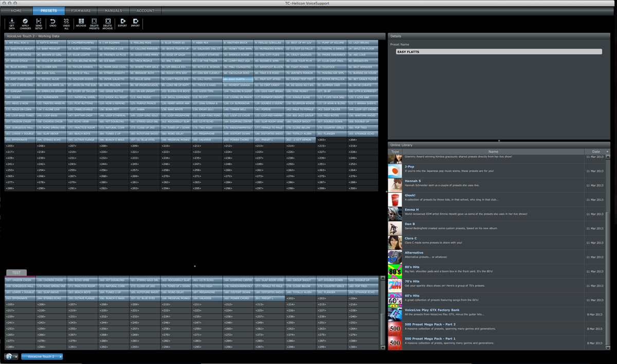617x364 pixels.
Task: Select empty slot <205> in the working data grid
Action: 20,145
